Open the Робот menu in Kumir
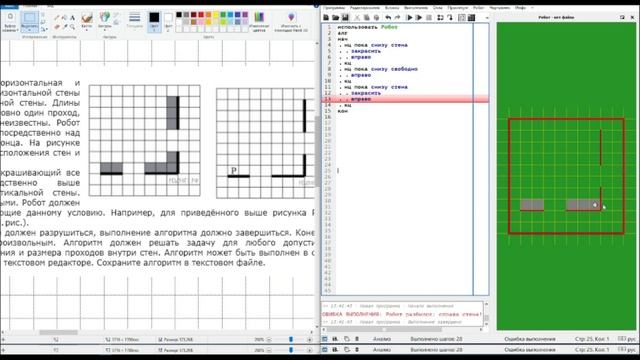 479,8
